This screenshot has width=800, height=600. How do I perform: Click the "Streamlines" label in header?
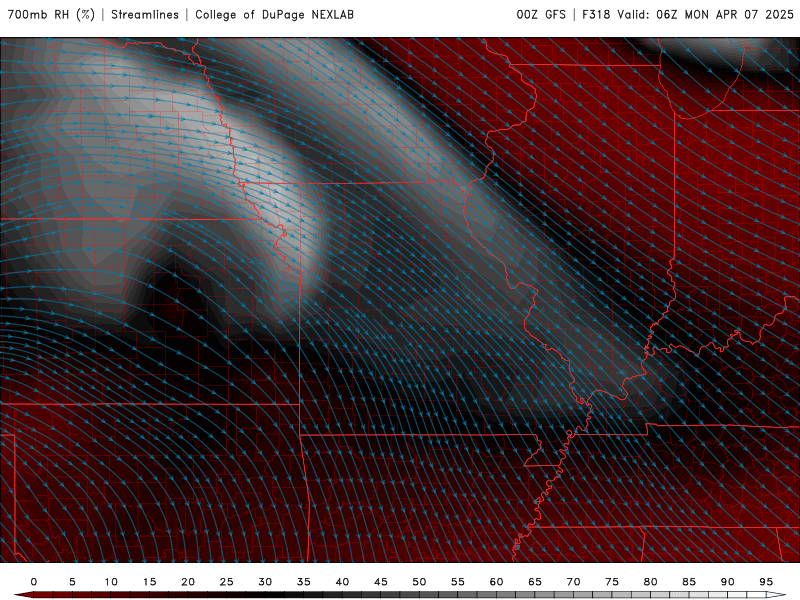[145, 14]
